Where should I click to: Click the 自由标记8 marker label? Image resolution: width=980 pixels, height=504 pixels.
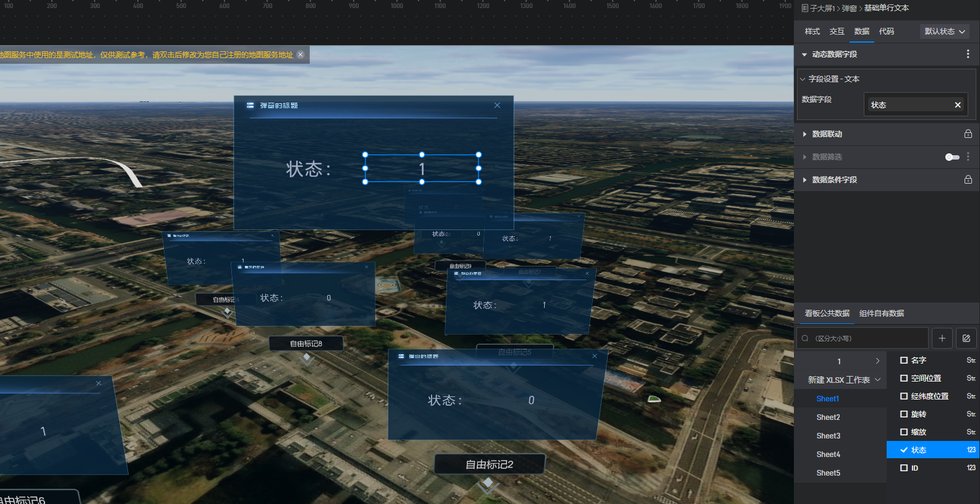(x=306, y=344)
